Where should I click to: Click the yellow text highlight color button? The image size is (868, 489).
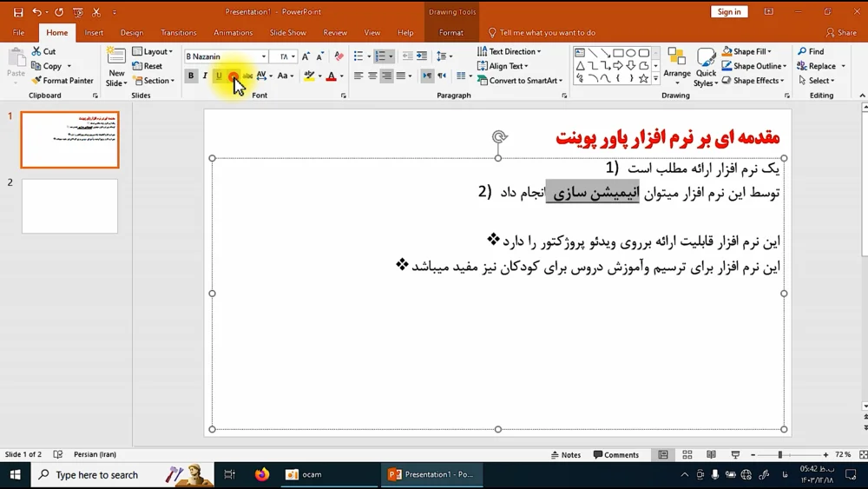click(310, 76)
